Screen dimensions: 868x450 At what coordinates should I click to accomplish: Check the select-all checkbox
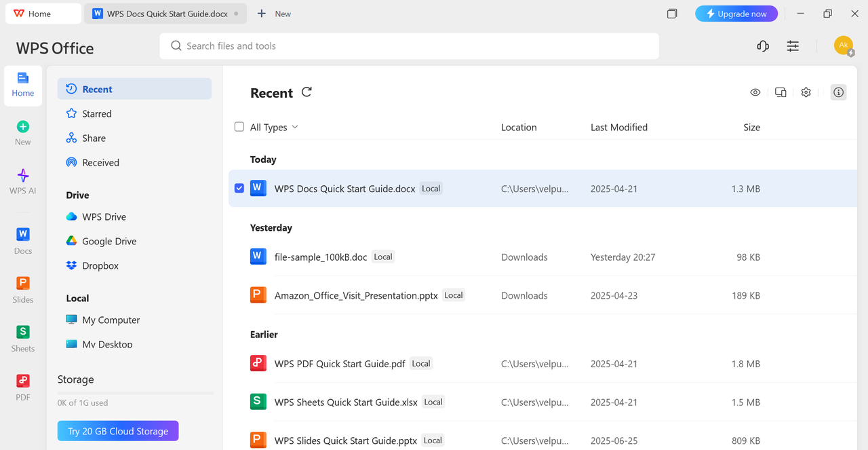239,127
